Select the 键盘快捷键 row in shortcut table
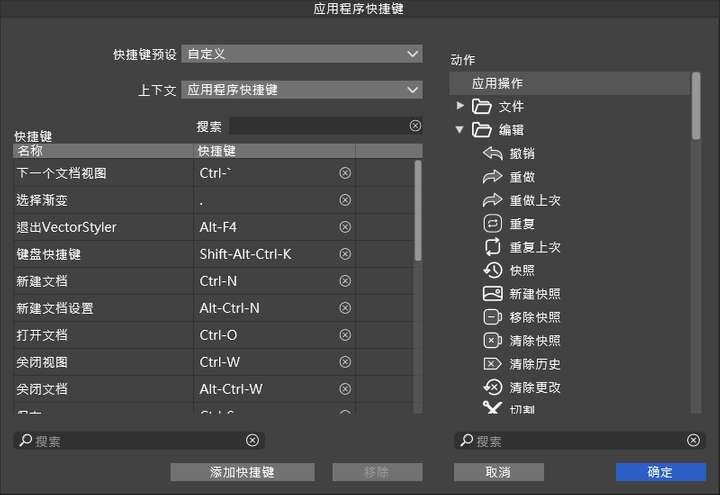The width and height of the screenshot is (720, 495). coord(100,254)
